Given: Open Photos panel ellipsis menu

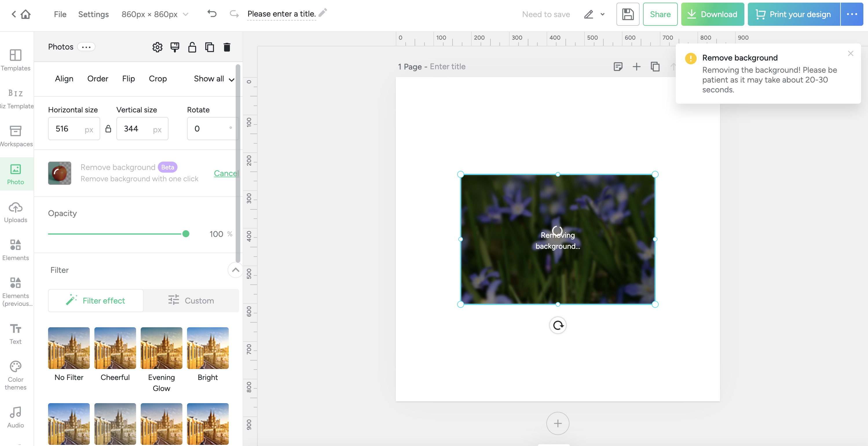Looking at the screenshot, I should (86, 47).
